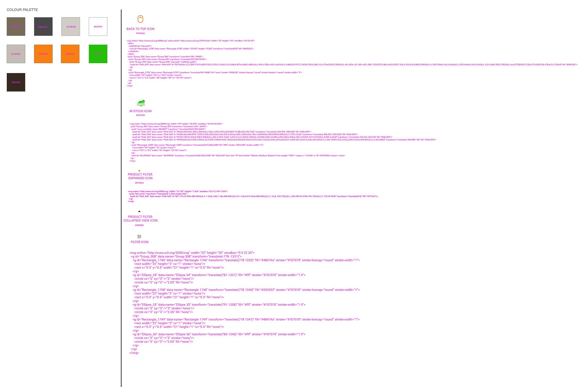Click the filter sliders icon
Viewport: 588px width, 387px height.
139,236
